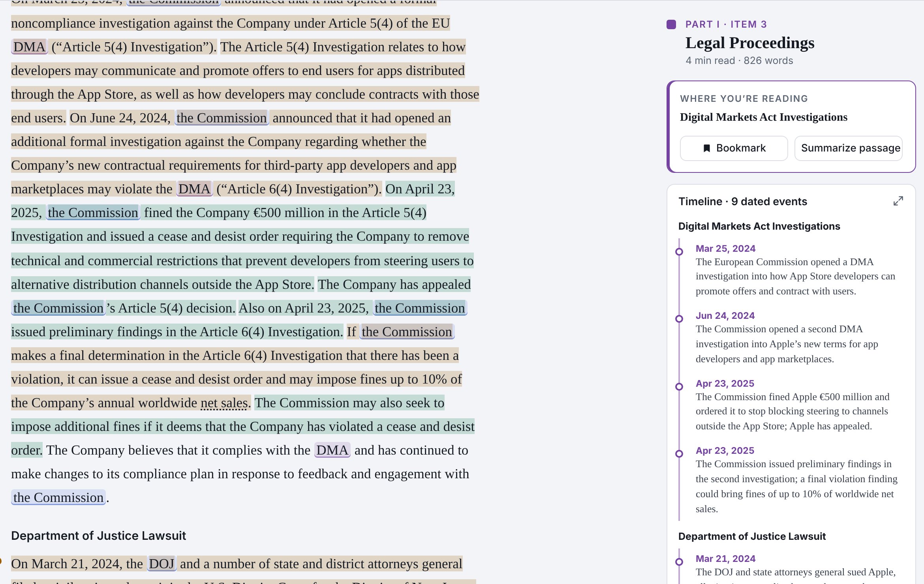
Task: Click the "4 min read · 826 words" text
Action: coord(739,60)
